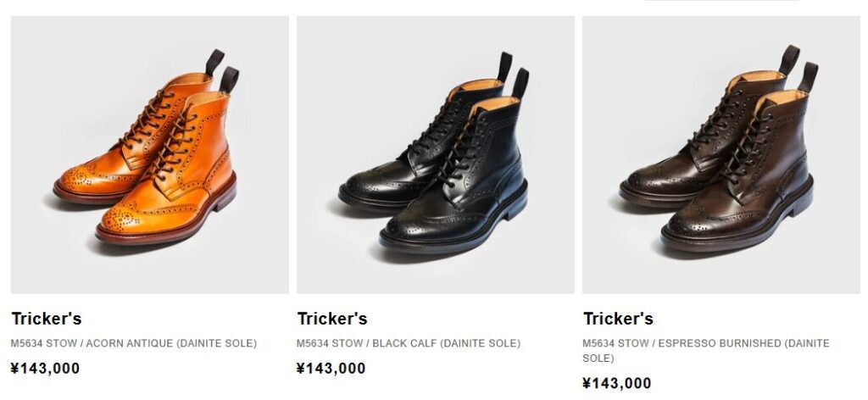Open the Acorn Antique boots product image
Screen dimensions: 868x400
(149, 155)
